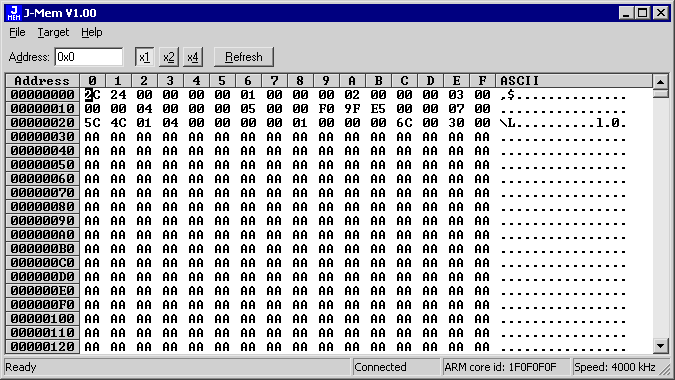Click row address 00000100
Screen dimensions: 675x380
point(42,318)
